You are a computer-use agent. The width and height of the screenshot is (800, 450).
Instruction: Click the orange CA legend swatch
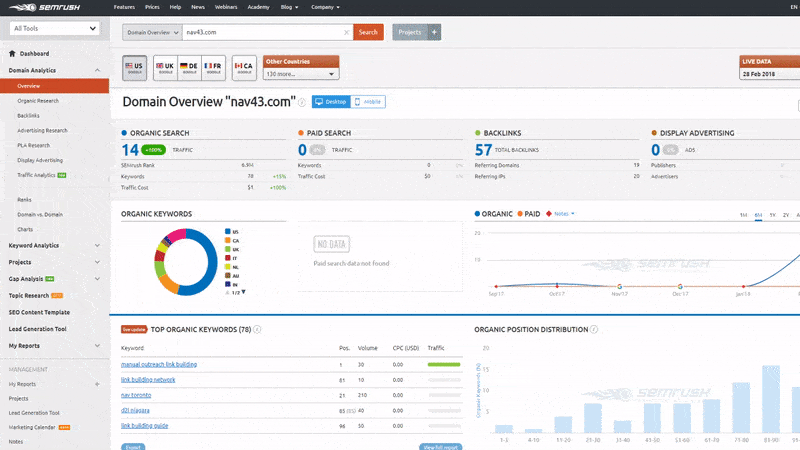[228, 240]
